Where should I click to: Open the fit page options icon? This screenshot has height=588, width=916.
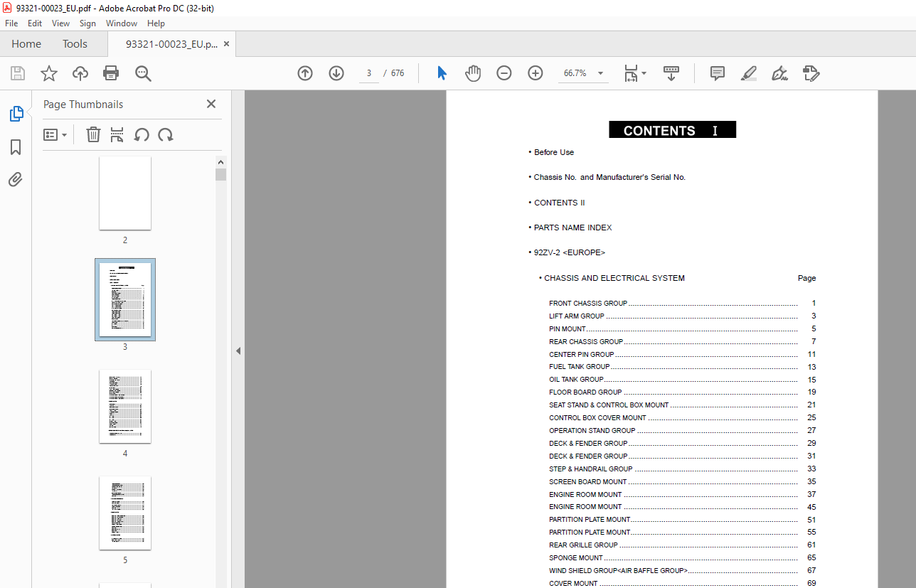(634, 73)
